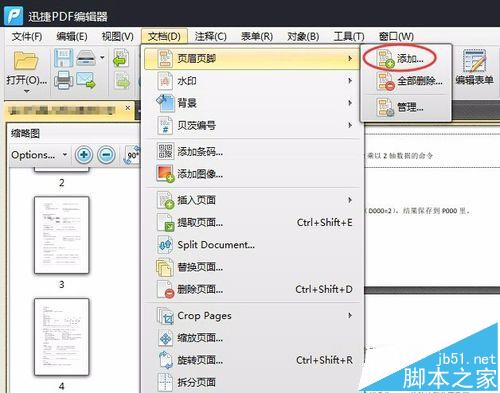Screen dimensions: 500x393
Task: Click the 编辑表单 form edit icon
Action: coord(475,67)
